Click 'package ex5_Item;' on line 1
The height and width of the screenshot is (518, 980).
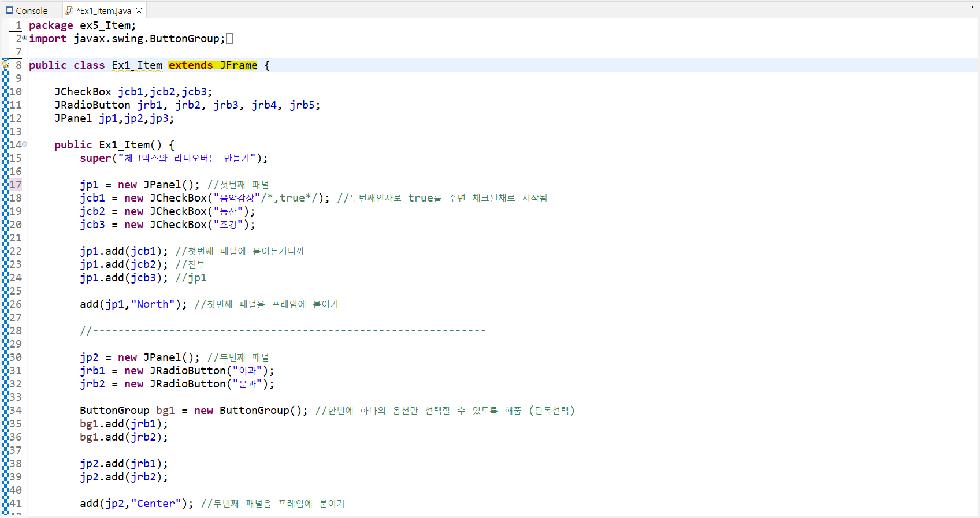(83, 25)
